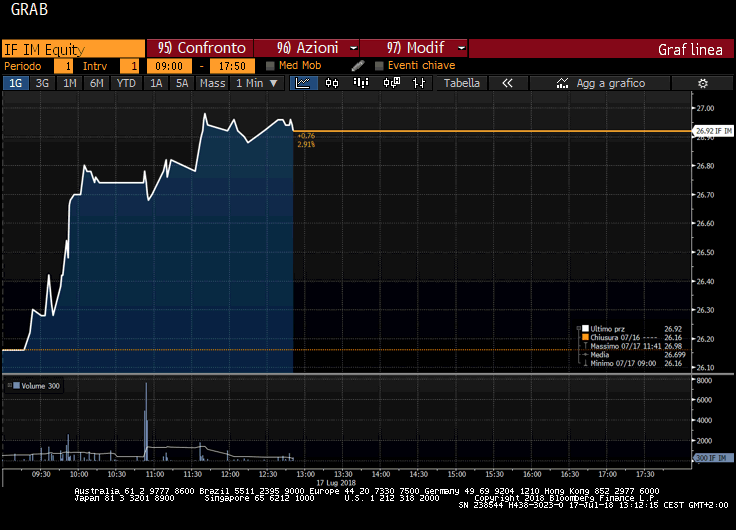Open the Tabella view button
736x530 pixels.
tap(462, 83)
